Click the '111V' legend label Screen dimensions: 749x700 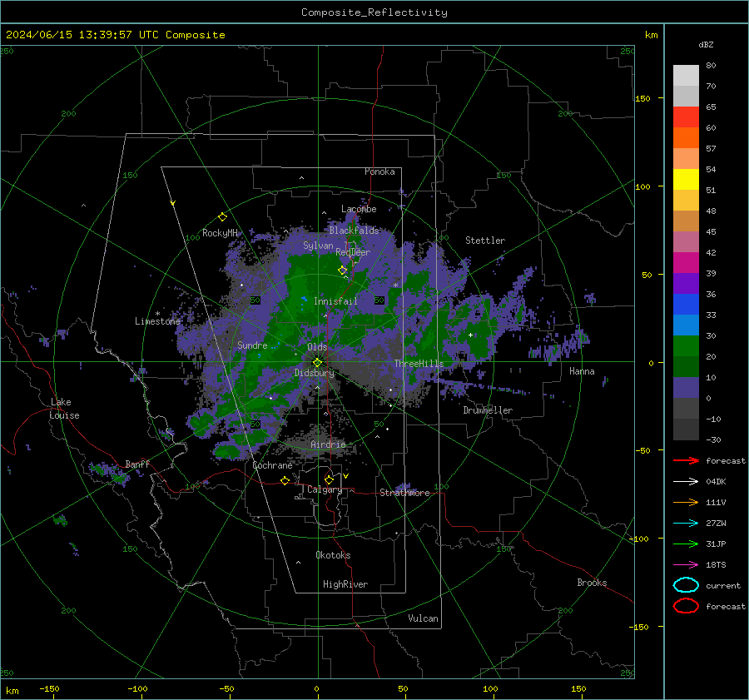coord(716,502)
